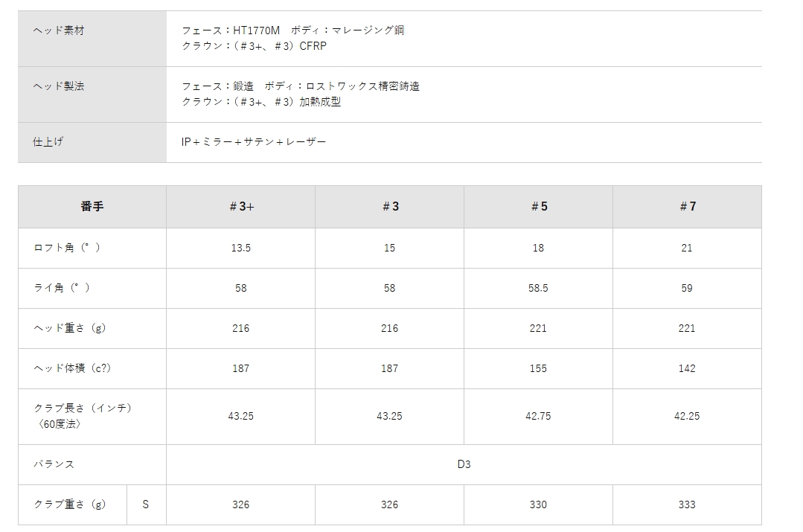803x532 pixels.
Task: Select the S shaft flex cell
Action: (x=146, y=504)
